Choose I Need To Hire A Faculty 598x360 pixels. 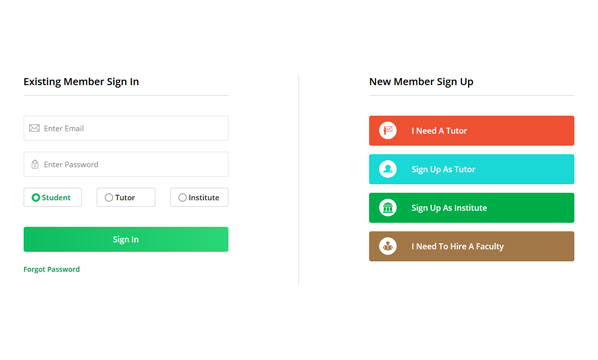point(471,246)
